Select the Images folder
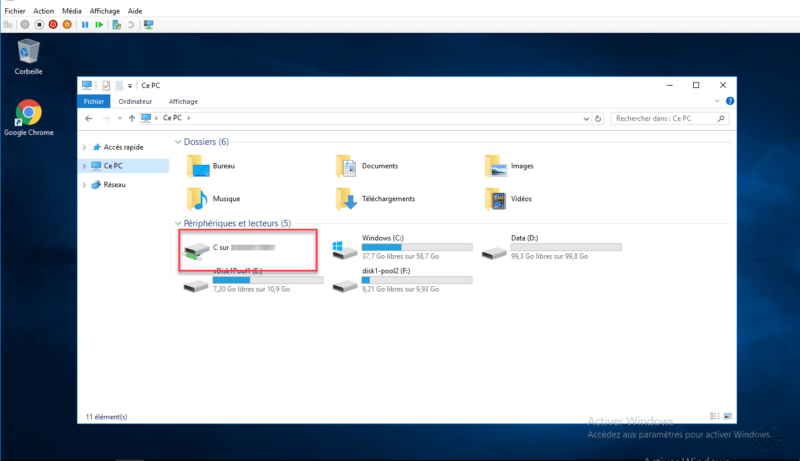This screenshot has height=461, width=800. tap(509, 166)
